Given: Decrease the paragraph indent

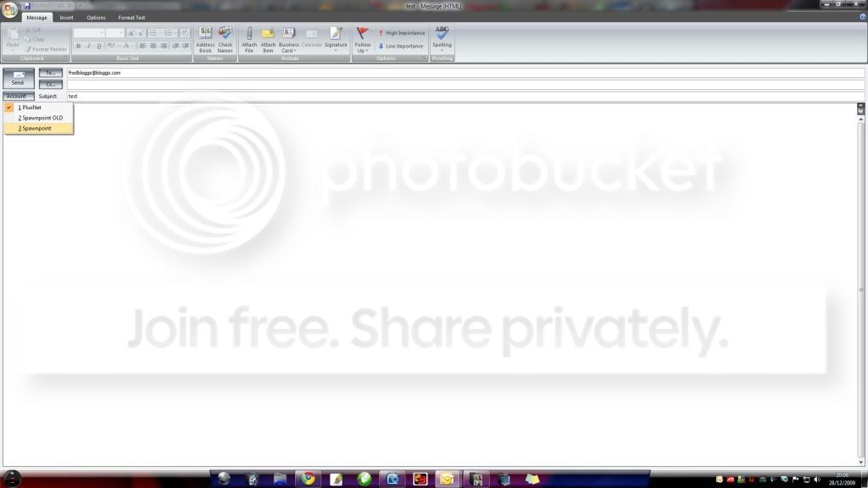Looking at the screenshot, I should coord(175,46).
